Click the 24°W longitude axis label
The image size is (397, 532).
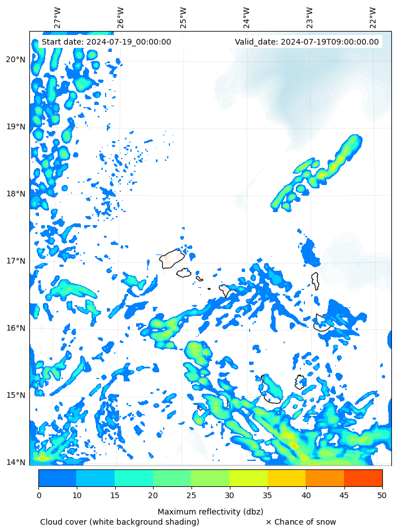pyautogui.click(x=247, y=18)
